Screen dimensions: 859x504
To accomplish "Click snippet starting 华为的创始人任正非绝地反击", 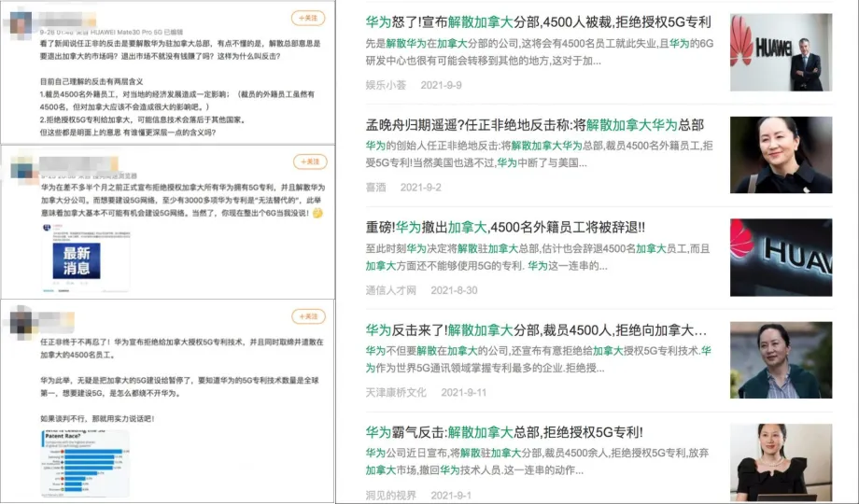I will (539, 155).
